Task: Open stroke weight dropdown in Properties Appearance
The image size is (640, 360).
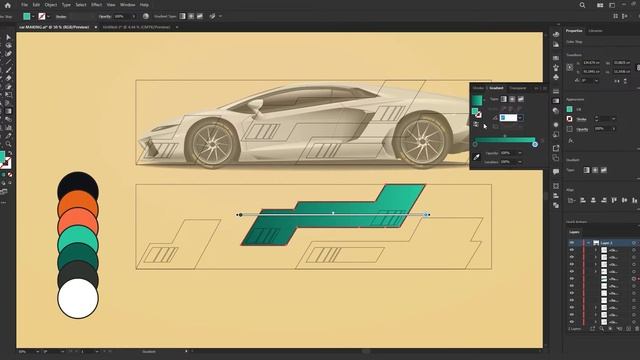Action: (x=613, y=119)
